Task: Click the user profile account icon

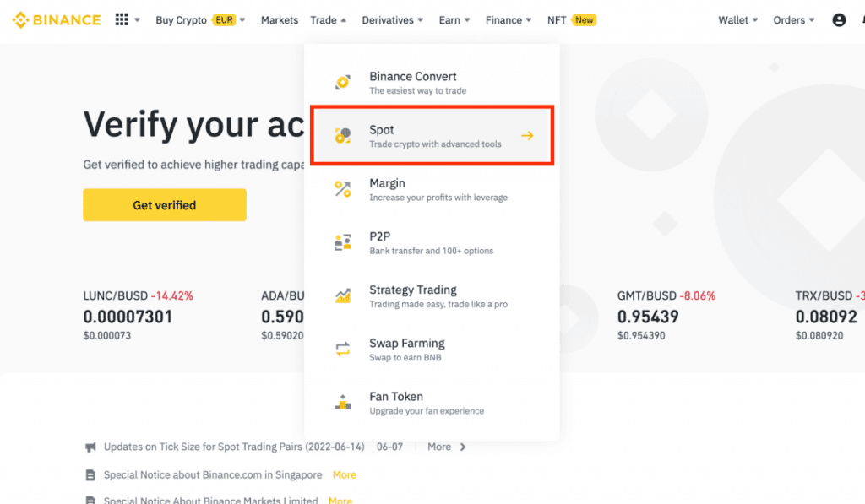Action: click(838, 20)
